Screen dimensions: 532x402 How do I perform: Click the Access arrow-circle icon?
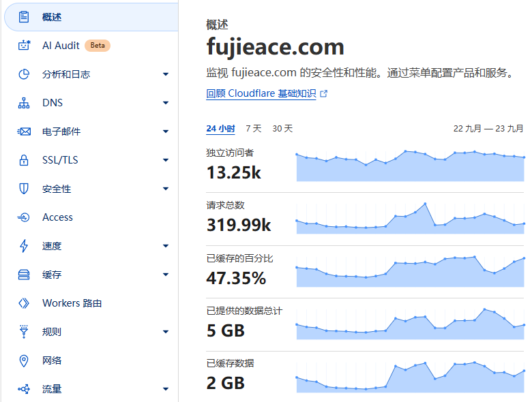24,217
